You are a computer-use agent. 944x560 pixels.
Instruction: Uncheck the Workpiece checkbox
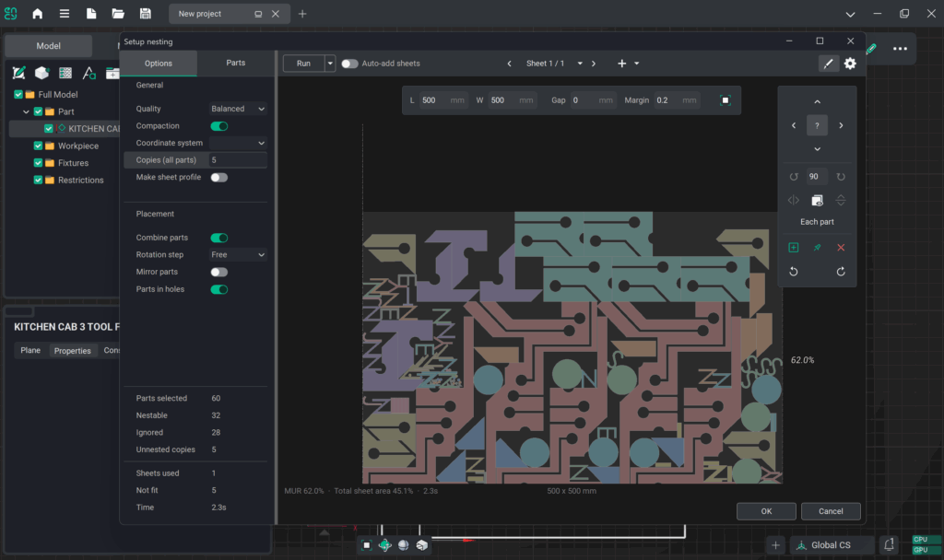pos(38,146)
